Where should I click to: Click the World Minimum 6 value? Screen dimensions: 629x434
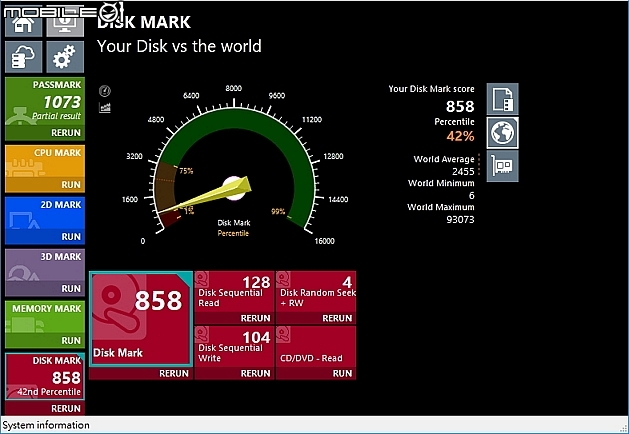pyautogui.click(x=472, y=196)
